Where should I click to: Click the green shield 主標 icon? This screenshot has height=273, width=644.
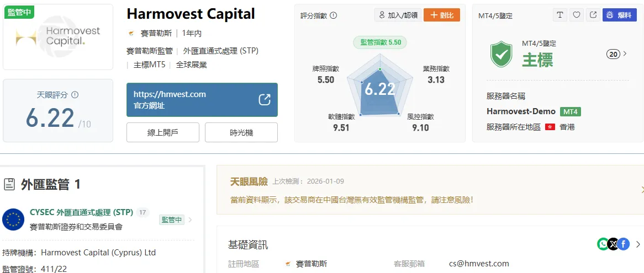click(x=501, y=54)
